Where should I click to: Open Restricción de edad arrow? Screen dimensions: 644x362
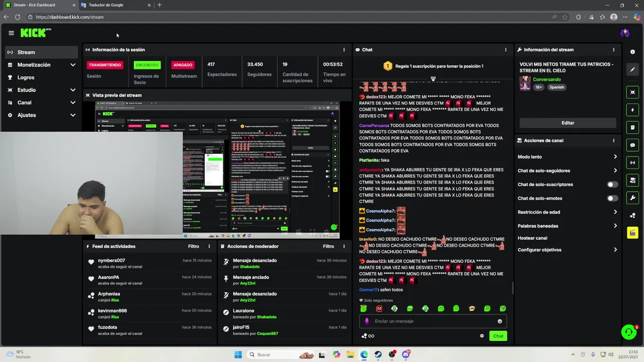pyautogui.click(x=615, y=212)
